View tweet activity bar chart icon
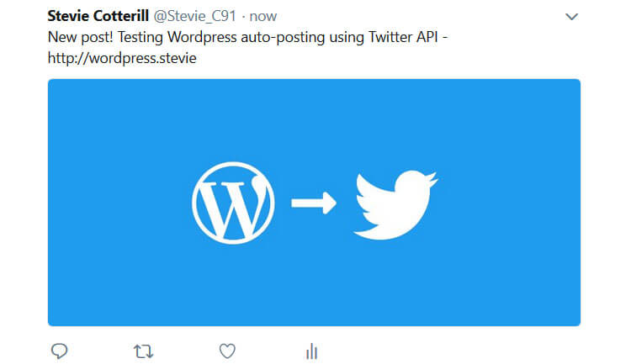The width and height of the screenshot is (631, 364). pos(311,351)
